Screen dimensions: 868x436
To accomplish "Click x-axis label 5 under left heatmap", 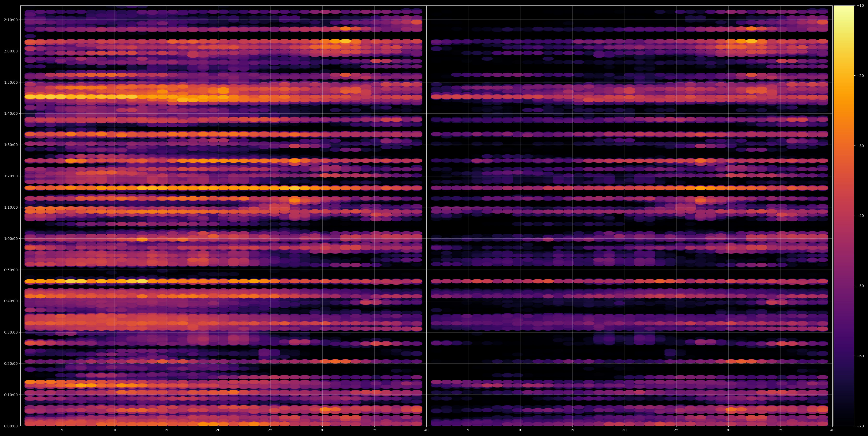I will (x=62, y=430).
